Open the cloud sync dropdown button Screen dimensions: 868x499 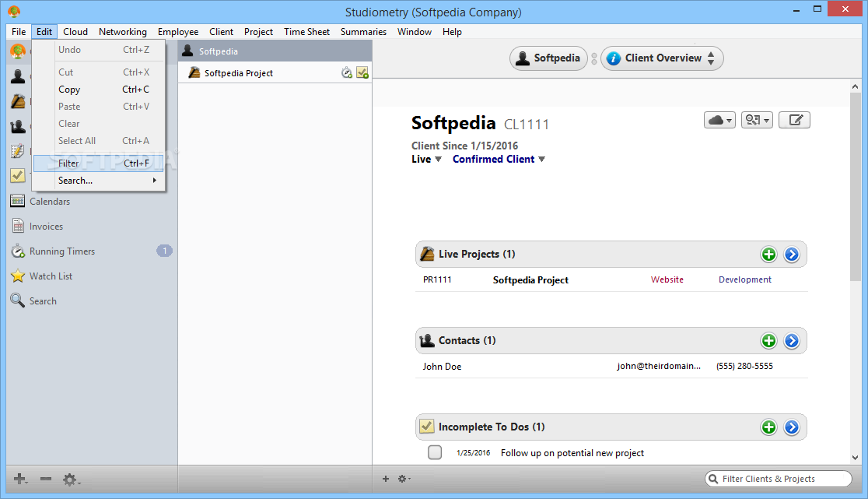pos(719,120)
